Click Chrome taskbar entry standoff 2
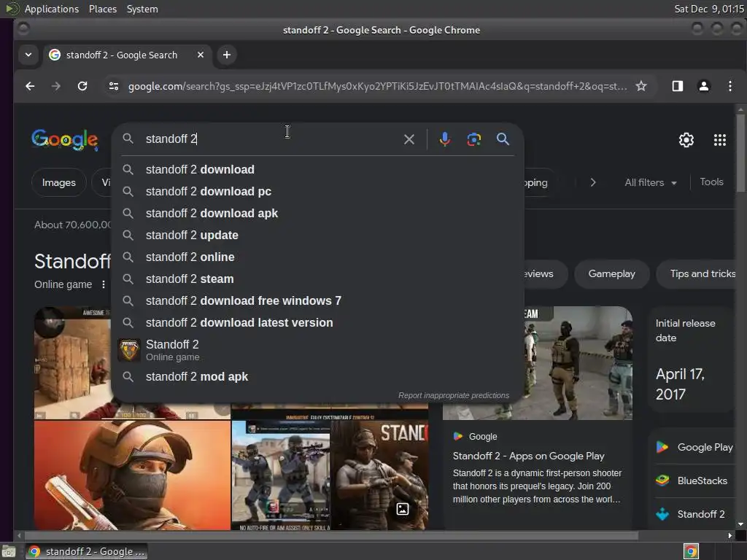 87,551
